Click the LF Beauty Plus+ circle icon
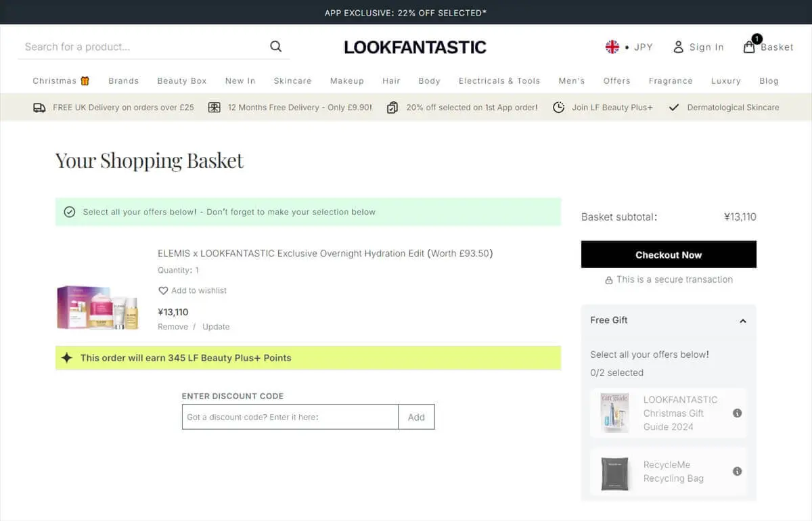The width and height of the screenshot is (812, 521). click(x=558, y=108)
